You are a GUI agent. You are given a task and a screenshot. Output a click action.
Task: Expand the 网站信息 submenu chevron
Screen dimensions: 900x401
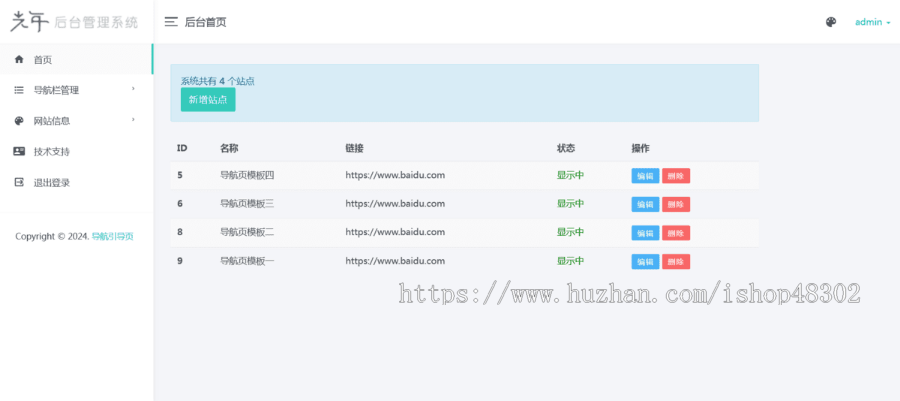click(133, 120)
